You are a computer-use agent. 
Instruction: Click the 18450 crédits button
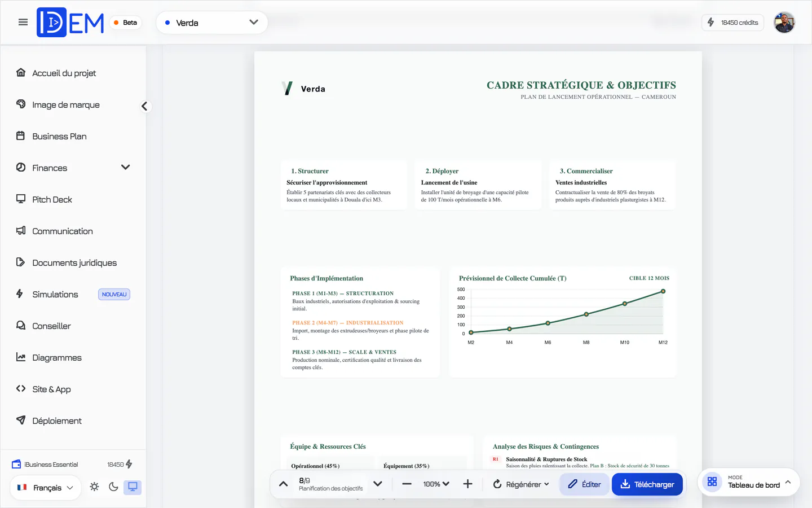pos(732,23)
